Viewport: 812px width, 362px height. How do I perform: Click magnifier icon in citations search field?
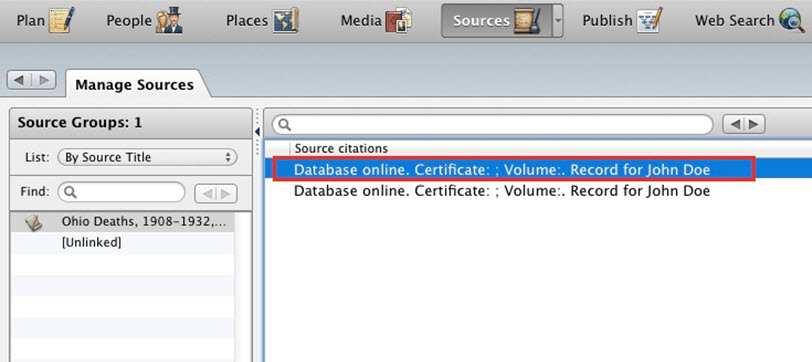285,125
